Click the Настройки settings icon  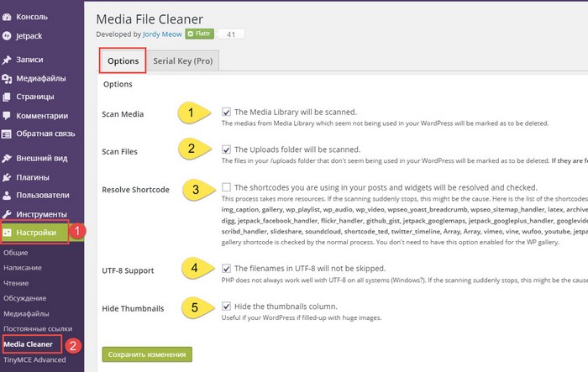click(7, 233)
